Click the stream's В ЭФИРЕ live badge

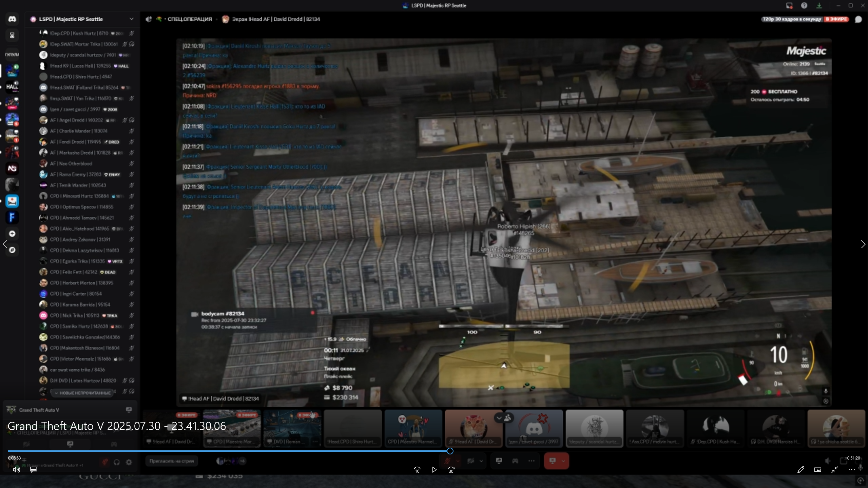[x=836, y=19]
